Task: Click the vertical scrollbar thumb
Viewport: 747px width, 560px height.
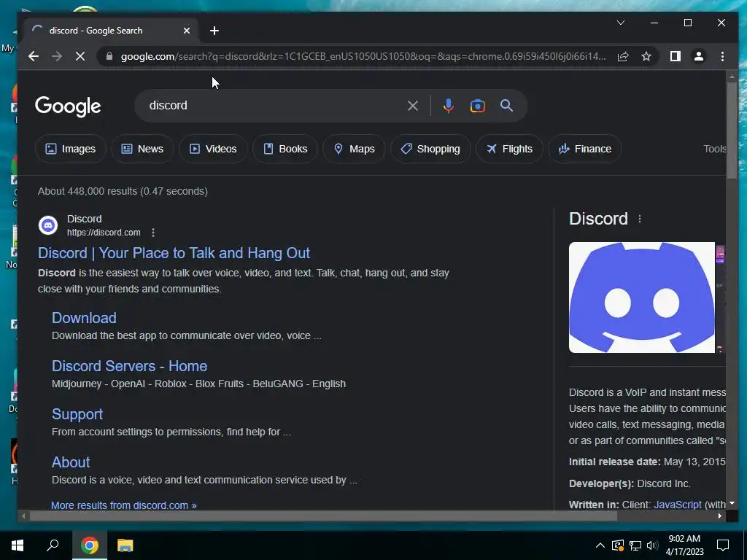Action: [x=731, y=130]
